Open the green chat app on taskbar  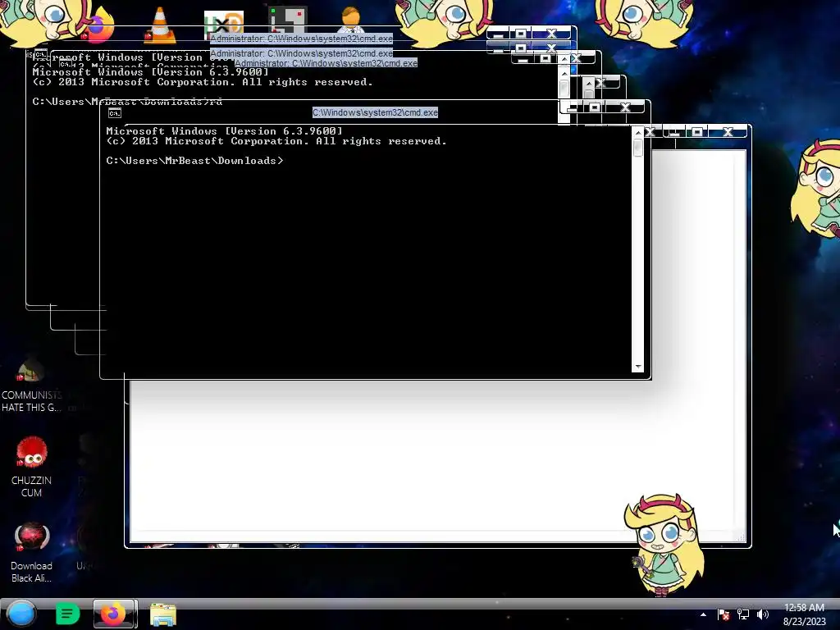click(x=67, y=614)
